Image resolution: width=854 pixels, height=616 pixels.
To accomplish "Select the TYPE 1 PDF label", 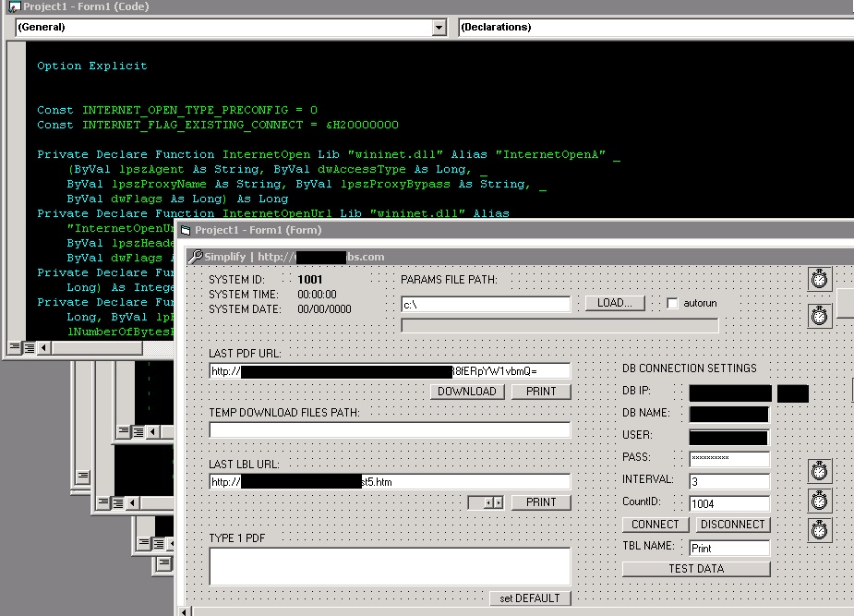I will 237,538.
